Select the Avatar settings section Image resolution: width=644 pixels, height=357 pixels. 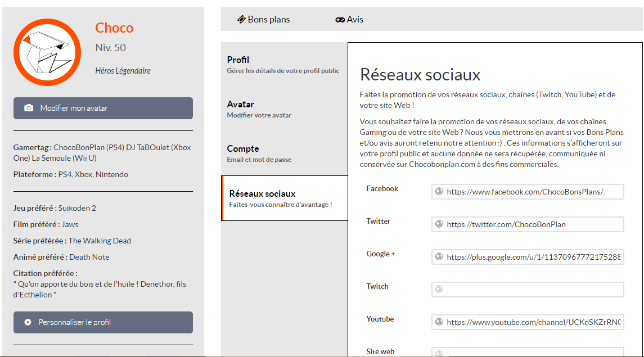[284, 109]
